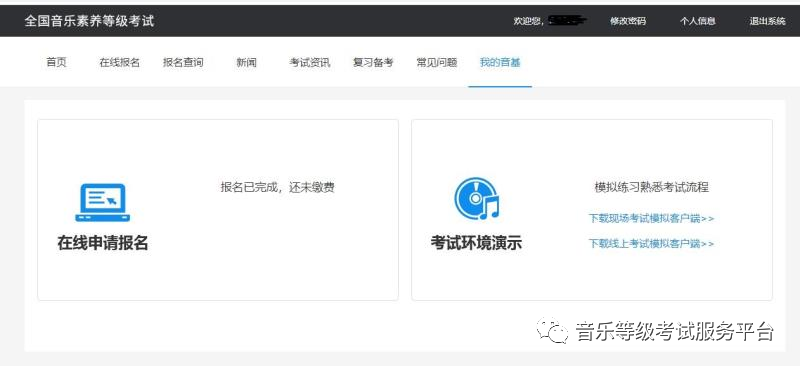The height and width of the screenshot is (366, 800).
Task: Click 下载线上考试模拟客户端 link
Action: click(651, 243)
